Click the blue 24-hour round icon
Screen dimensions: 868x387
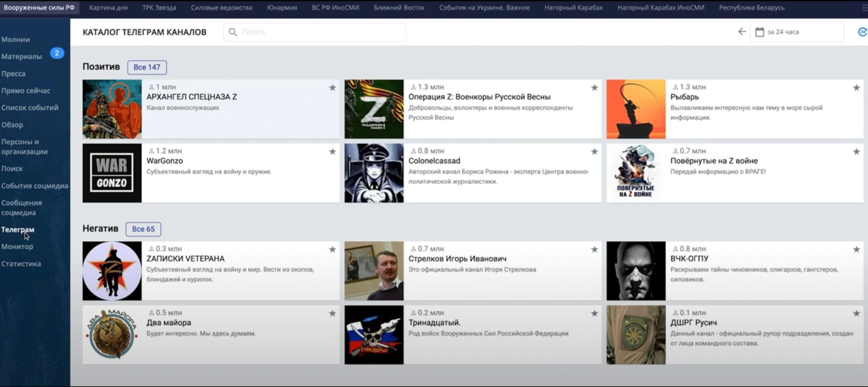coord(862,32)
